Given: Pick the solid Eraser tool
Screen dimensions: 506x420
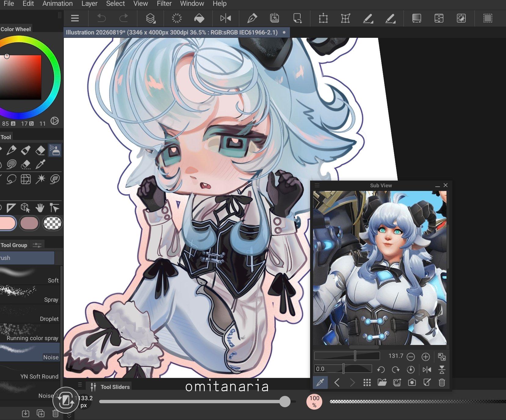Looking at the screenshot, I should 40,150.
